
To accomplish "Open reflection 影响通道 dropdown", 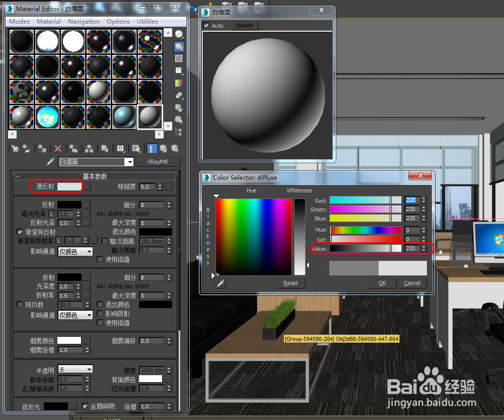I will [x=76, y=252].
